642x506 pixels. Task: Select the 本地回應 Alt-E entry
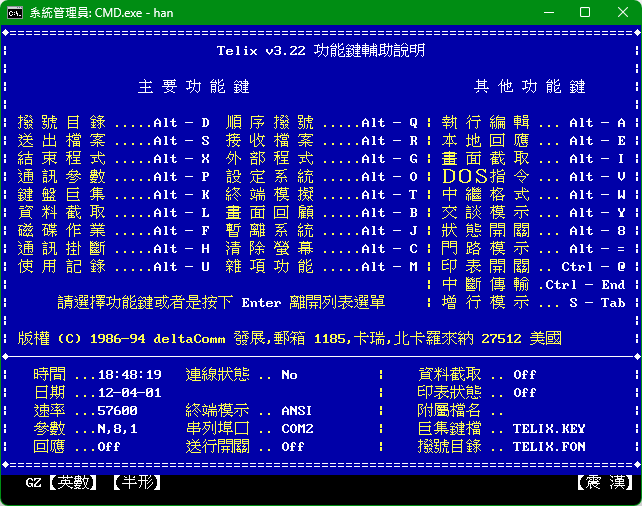[533, 140]
